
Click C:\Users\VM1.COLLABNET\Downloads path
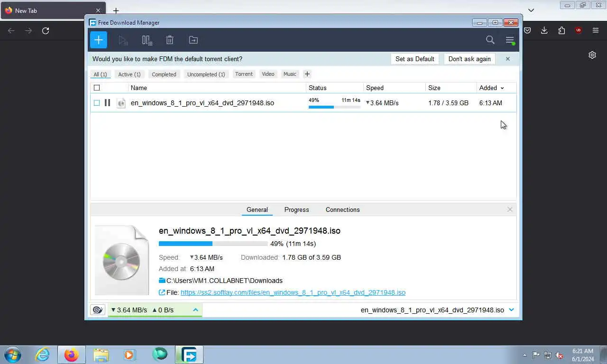click(224, 281)
